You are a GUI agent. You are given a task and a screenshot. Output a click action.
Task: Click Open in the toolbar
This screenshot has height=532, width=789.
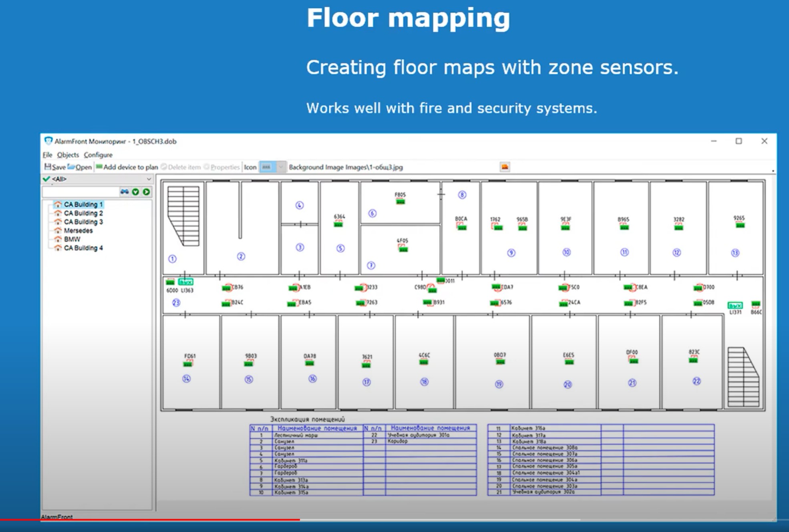[x=80, y=167]
